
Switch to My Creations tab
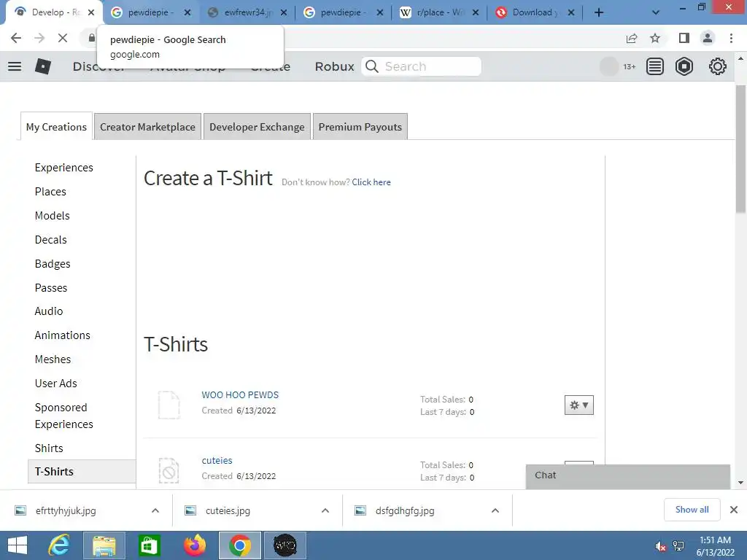(x=56, y=127)
